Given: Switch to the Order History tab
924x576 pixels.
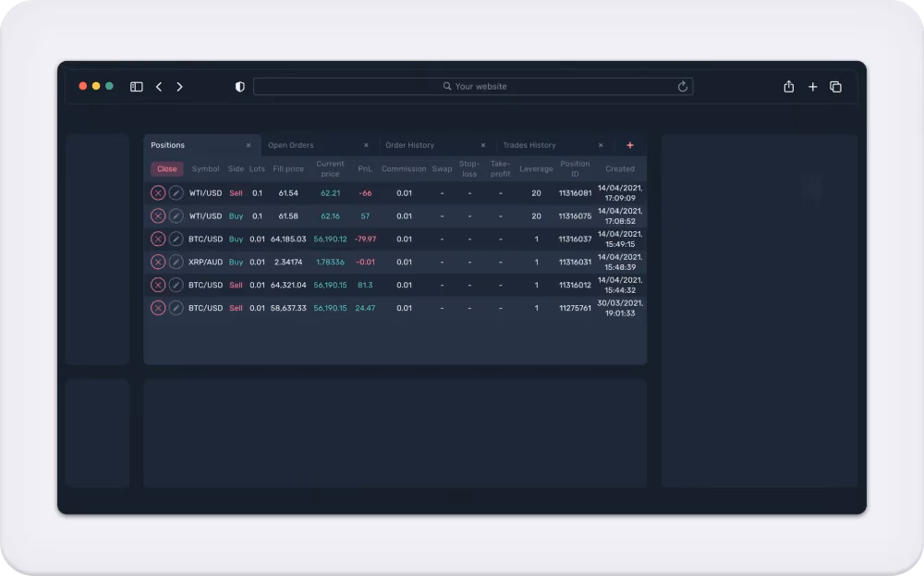Looking at the screenshot, I should 409,145.
